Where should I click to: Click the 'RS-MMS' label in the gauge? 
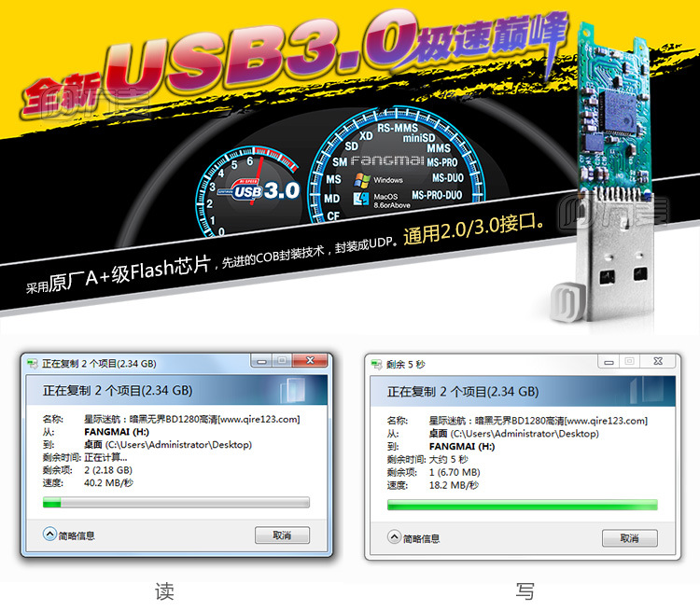click(x=398, y=128)
